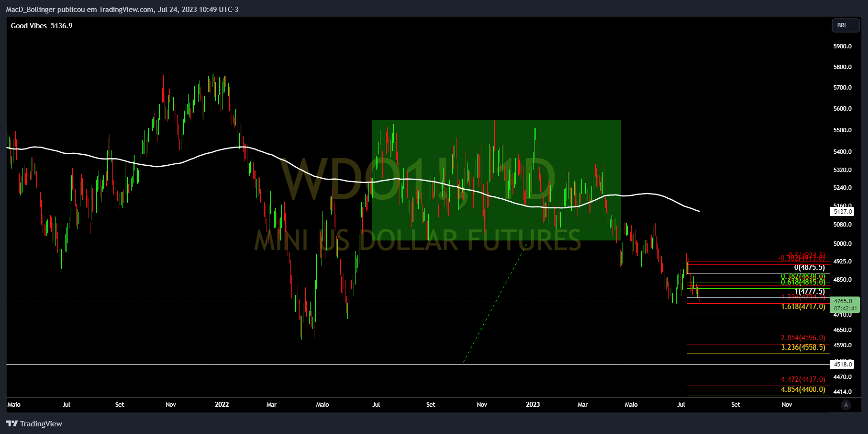Click the 5500.0 price scale tick

click(x=842, y=130)
